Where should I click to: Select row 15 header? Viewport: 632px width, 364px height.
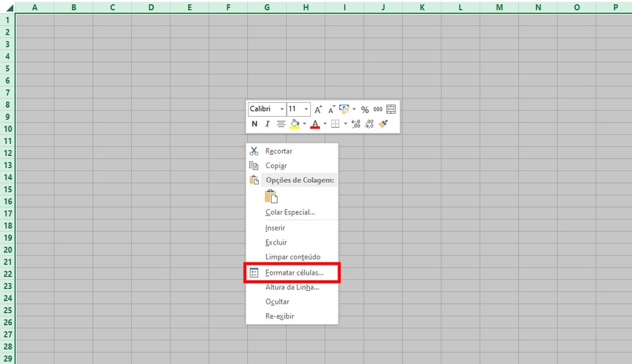(7, 189)
